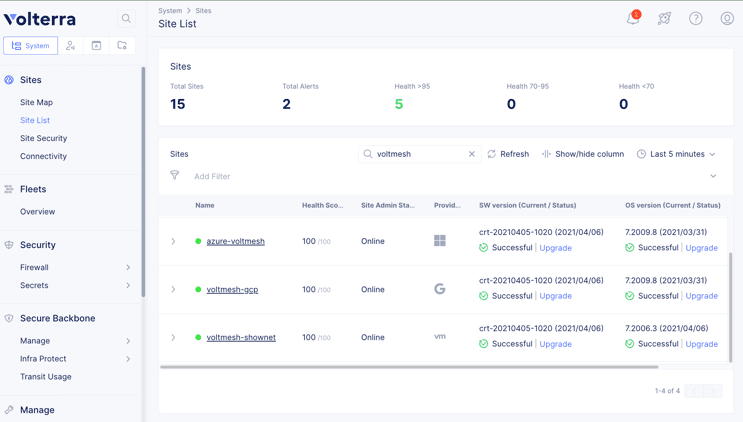Clear the voltmesh search text
This screenshot has height=422, width=743.
coord(472,154)
